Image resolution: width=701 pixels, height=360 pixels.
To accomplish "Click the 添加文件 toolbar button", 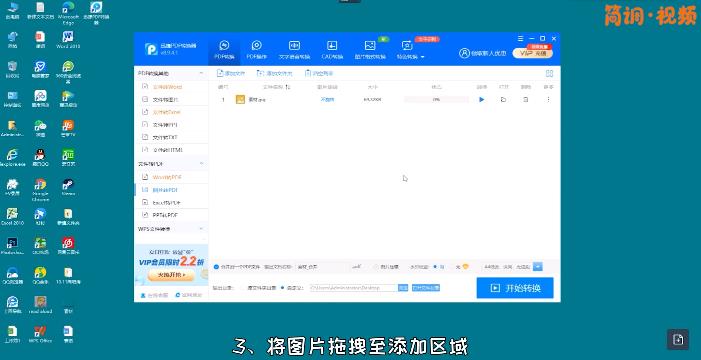I will 231,73.
